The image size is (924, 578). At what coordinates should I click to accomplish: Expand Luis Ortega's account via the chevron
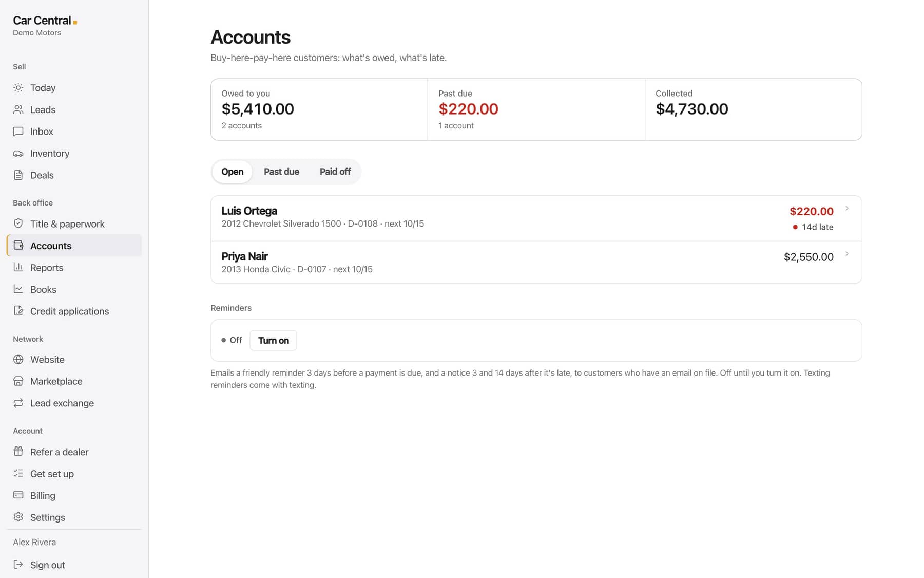coord(847,208)
